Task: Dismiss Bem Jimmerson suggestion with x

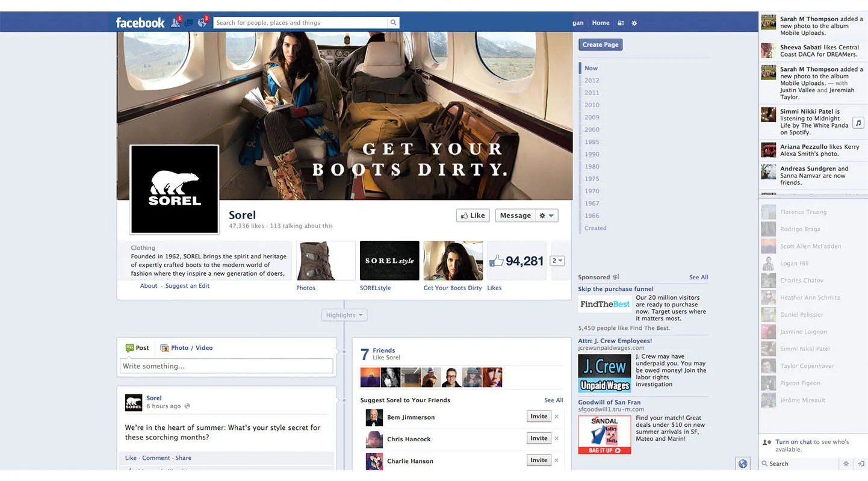Action: [x=556, y=417]
